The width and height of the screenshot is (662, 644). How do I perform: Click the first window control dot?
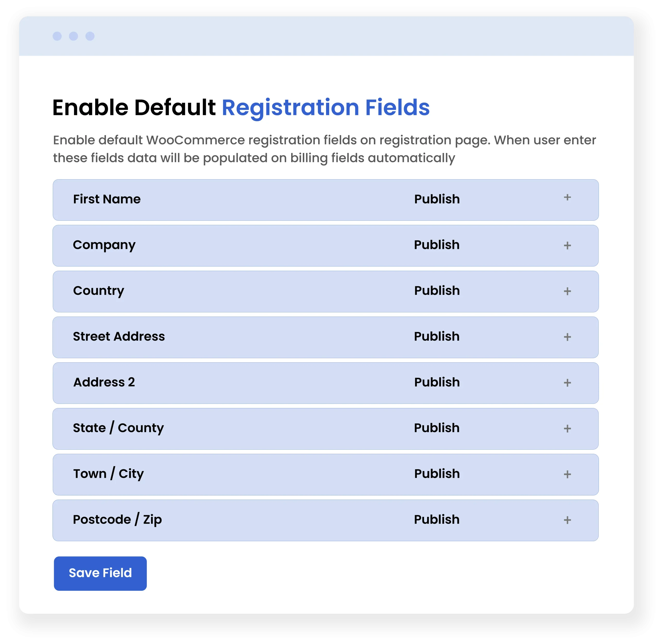click(x=57, y=36)
